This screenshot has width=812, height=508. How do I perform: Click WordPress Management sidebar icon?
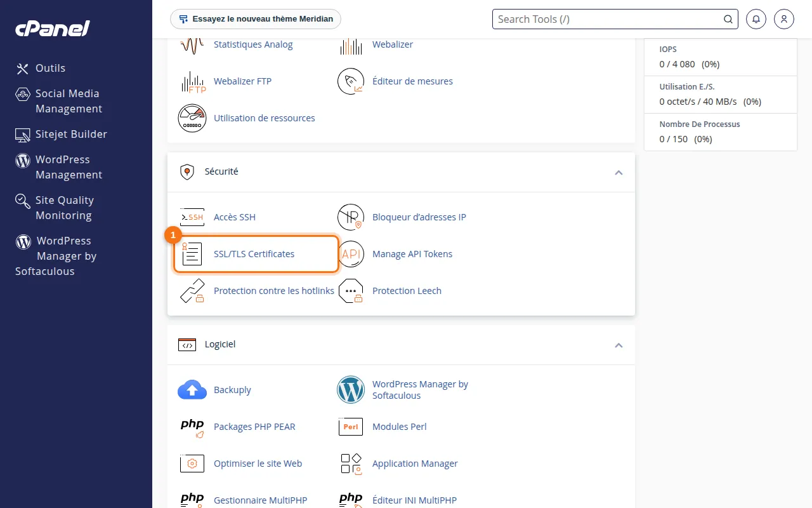pos(23,160)
